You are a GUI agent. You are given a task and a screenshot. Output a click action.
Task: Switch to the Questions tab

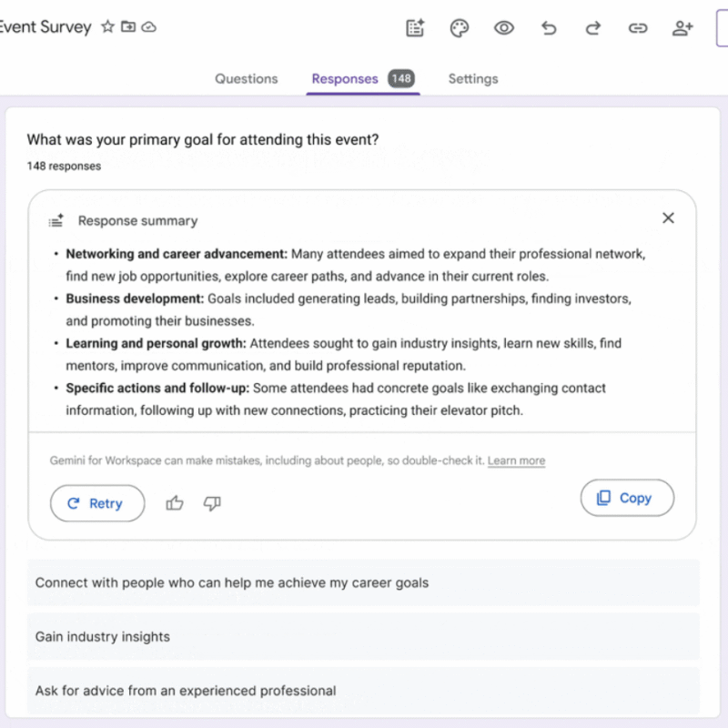tap(246, 79)
